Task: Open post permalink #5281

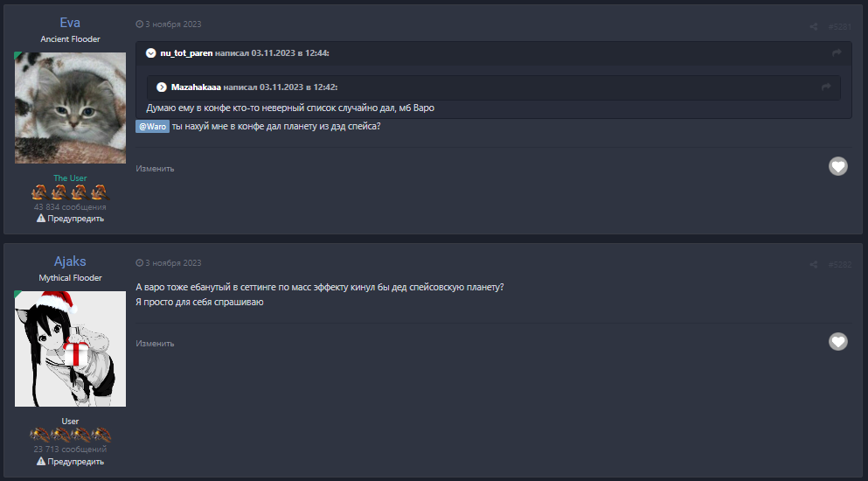Action: 839,27
